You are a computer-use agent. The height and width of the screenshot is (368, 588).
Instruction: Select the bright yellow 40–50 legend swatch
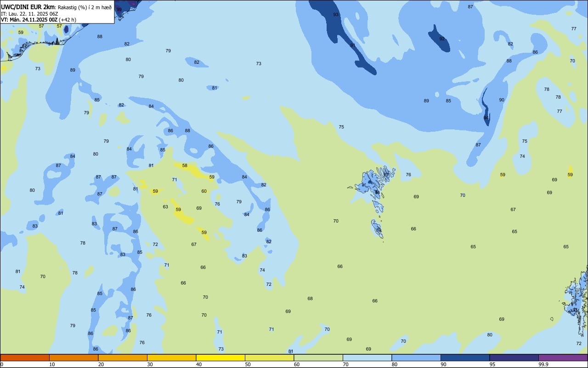coord(220,357)
